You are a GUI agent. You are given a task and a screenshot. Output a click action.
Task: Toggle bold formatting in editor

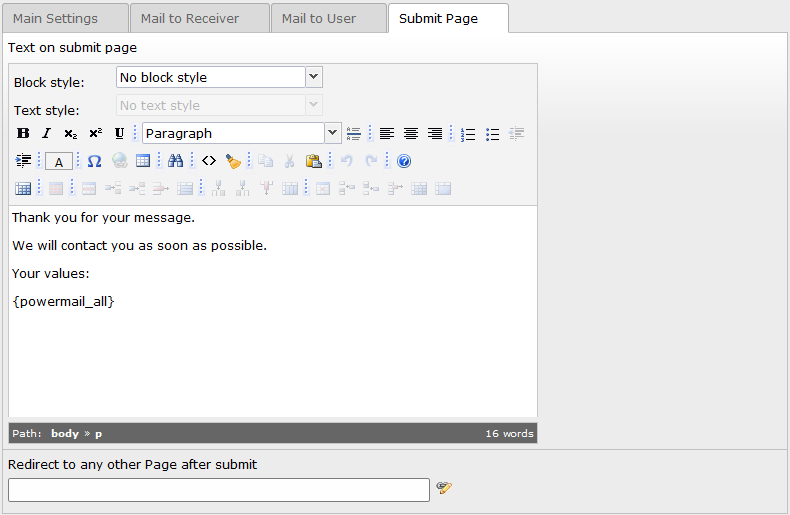point(23,134)
